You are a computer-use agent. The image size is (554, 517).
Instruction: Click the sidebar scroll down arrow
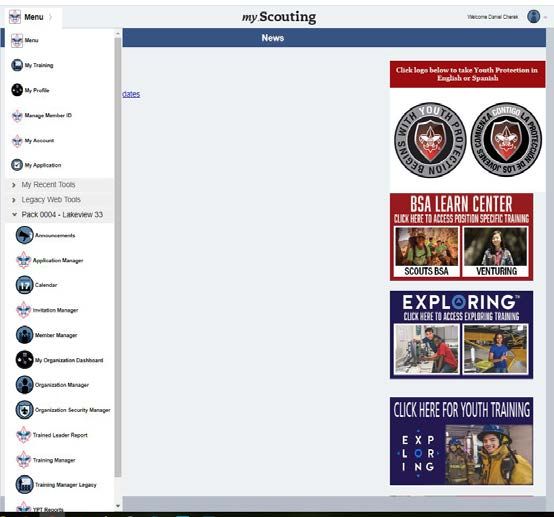point(118,506)
